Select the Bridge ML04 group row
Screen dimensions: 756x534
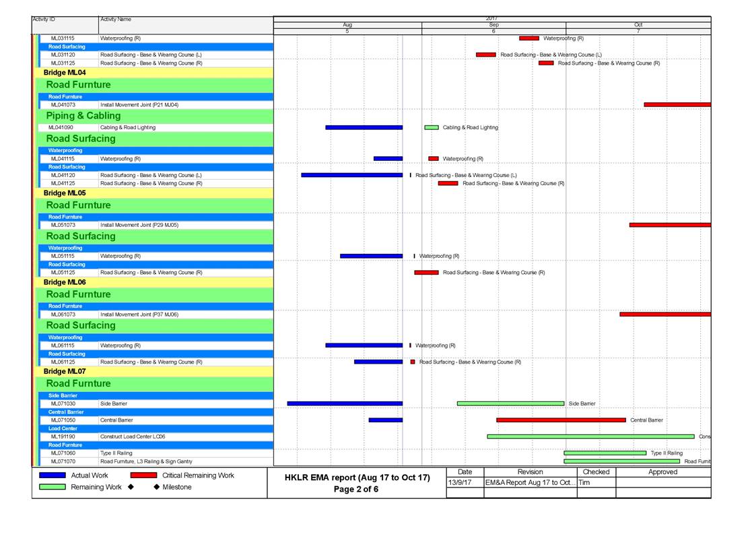tap(154, 72)
